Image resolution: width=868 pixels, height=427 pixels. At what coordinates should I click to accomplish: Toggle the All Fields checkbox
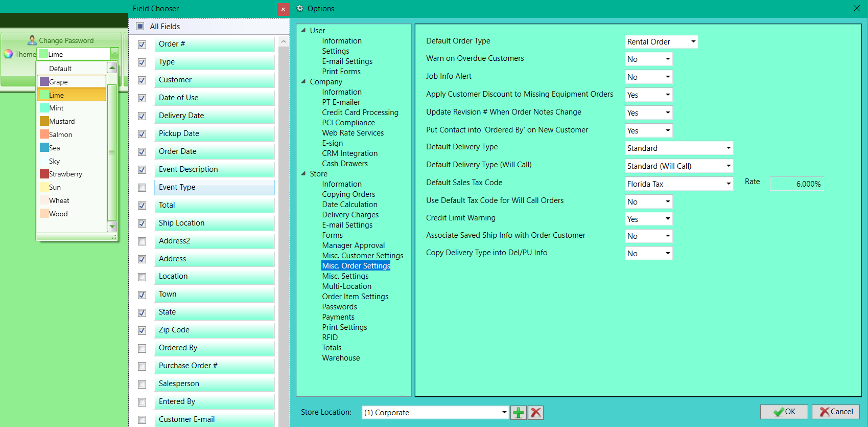[140, 26]
